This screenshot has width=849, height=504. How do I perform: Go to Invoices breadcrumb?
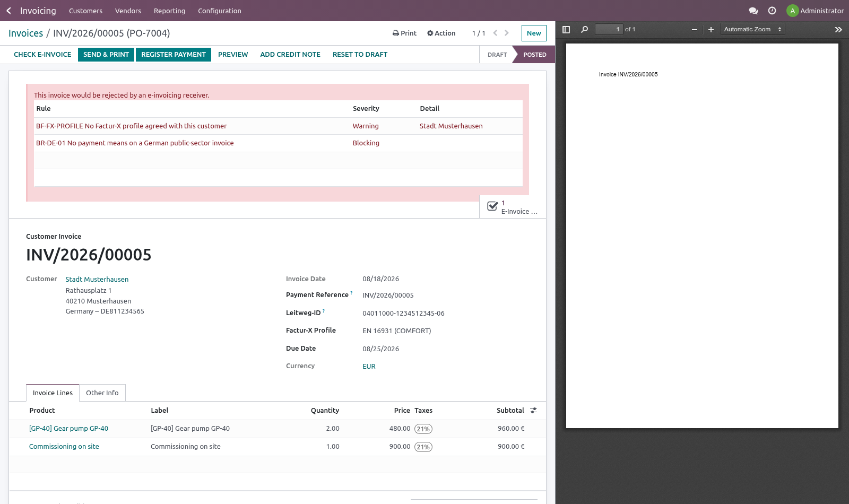point(25,33)
